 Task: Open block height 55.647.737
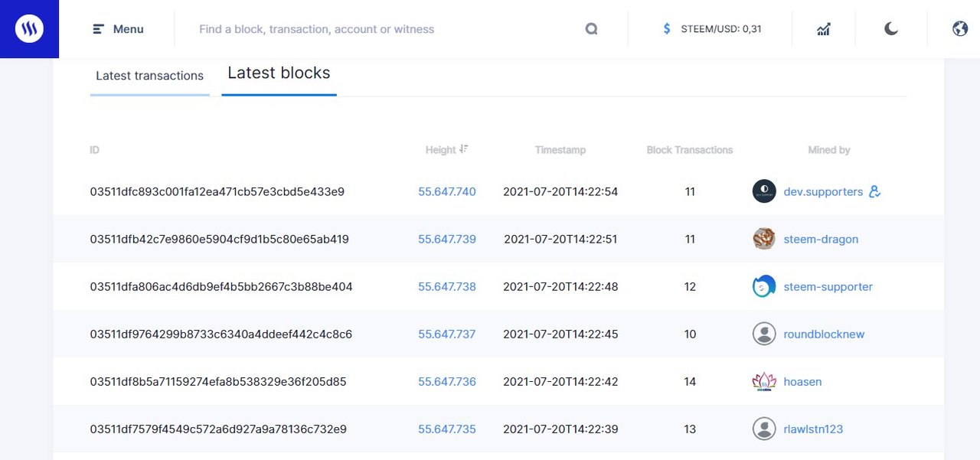(447, 334)
